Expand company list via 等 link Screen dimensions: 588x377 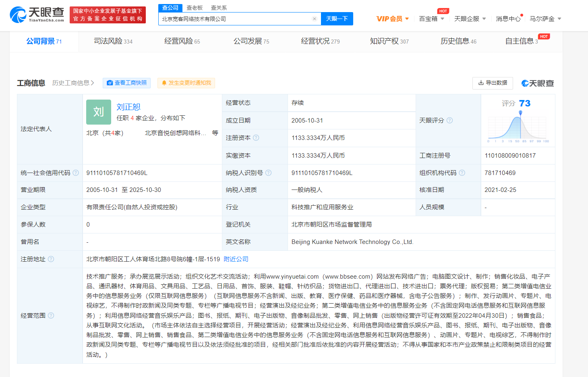point(215,133)
